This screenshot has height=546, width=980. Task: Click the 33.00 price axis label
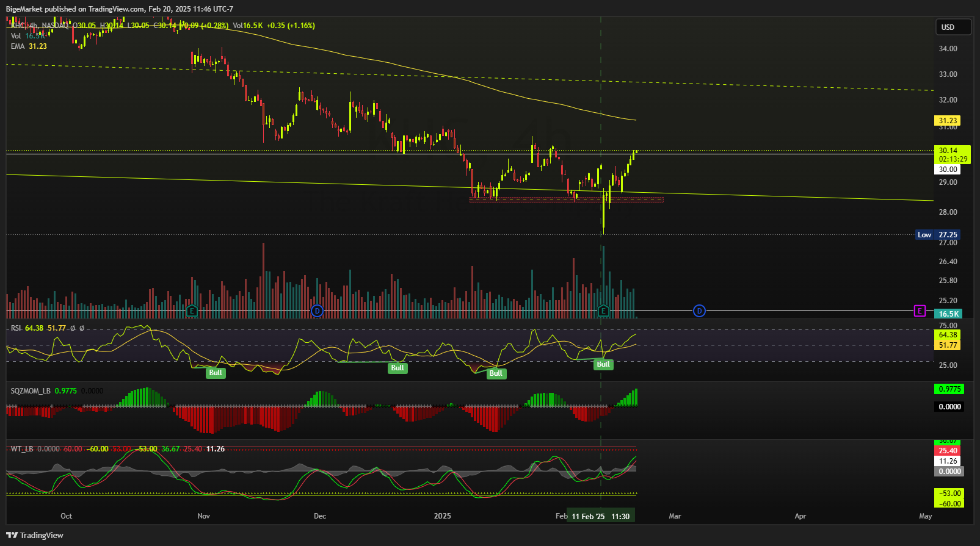point(948,74)
